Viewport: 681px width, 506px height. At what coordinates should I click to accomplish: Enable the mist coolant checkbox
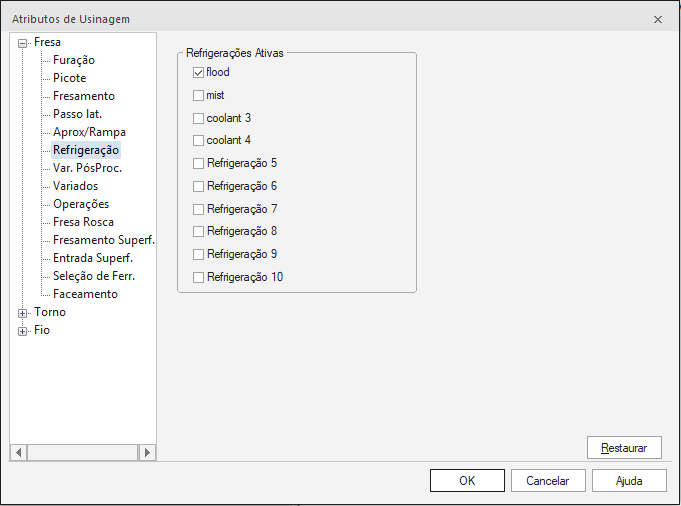click(198, 96)
